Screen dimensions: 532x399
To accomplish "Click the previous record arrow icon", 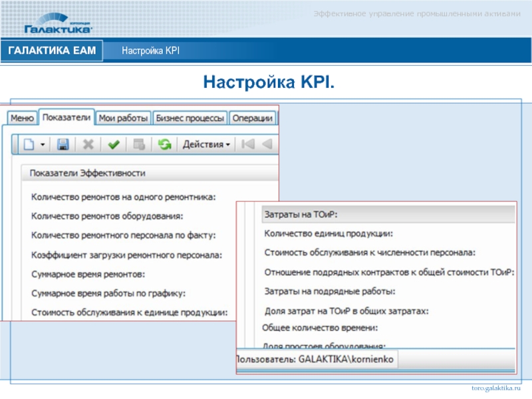I will [x=267, y=144].
